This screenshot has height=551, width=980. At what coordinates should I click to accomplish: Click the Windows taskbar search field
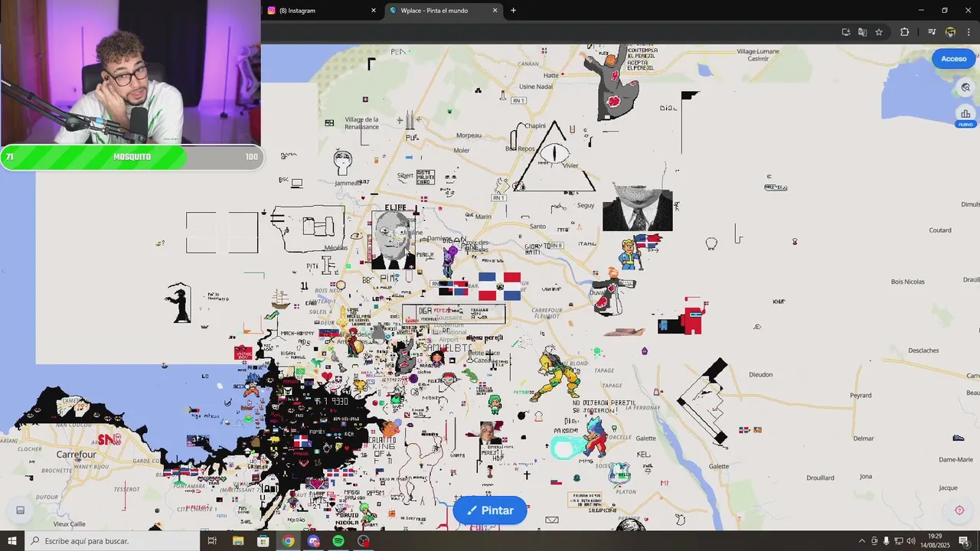112,541
